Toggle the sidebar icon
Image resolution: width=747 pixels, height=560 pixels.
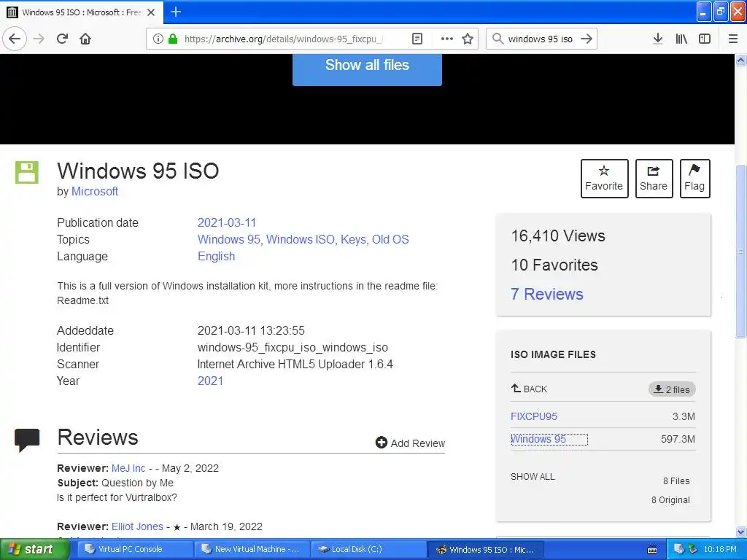tap(705, 39)
